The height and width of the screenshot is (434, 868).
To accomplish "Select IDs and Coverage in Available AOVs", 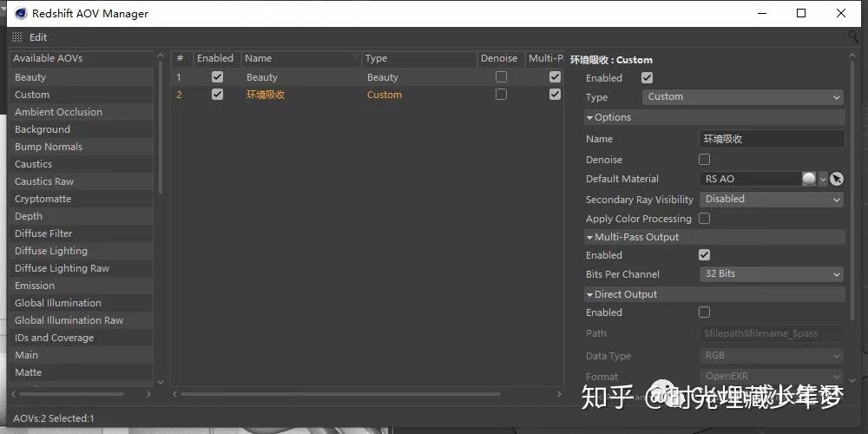I will 82,338.
